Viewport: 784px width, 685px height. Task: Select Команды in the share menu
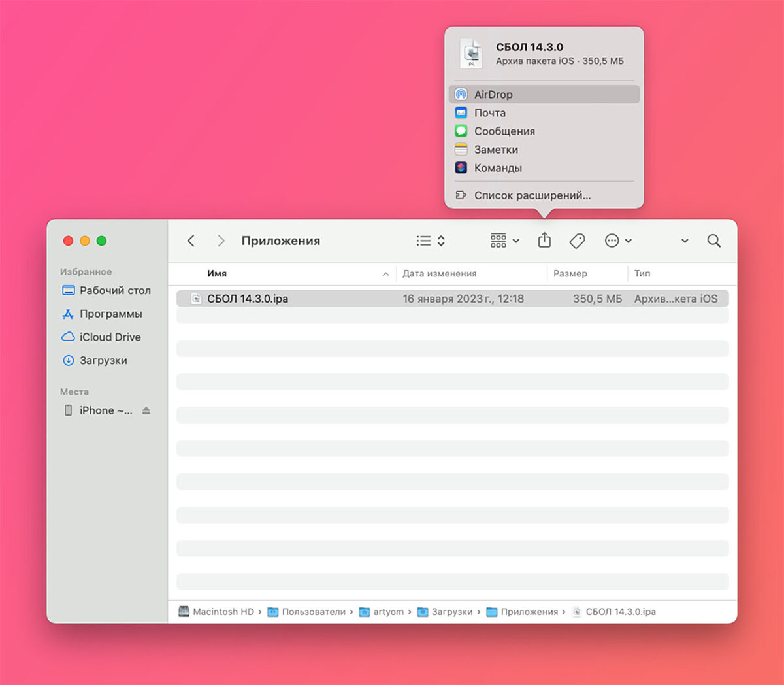[544, 167]
